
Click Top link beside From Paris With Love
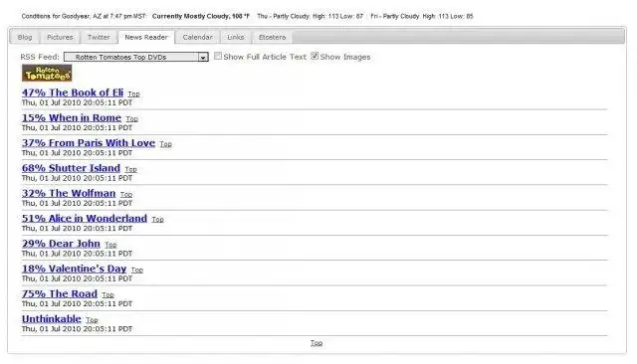pyautogui.click(x=166, y=144)
